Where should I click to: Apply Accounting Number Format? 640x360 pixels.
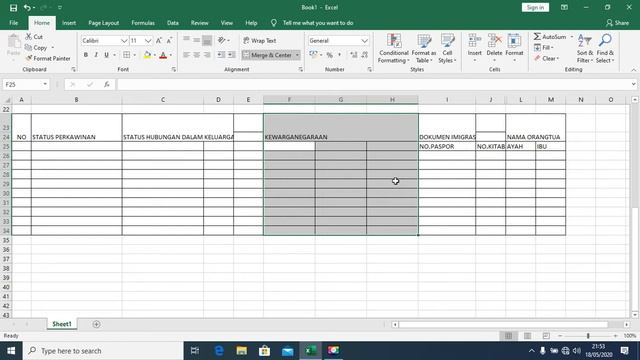coord(313,55)
